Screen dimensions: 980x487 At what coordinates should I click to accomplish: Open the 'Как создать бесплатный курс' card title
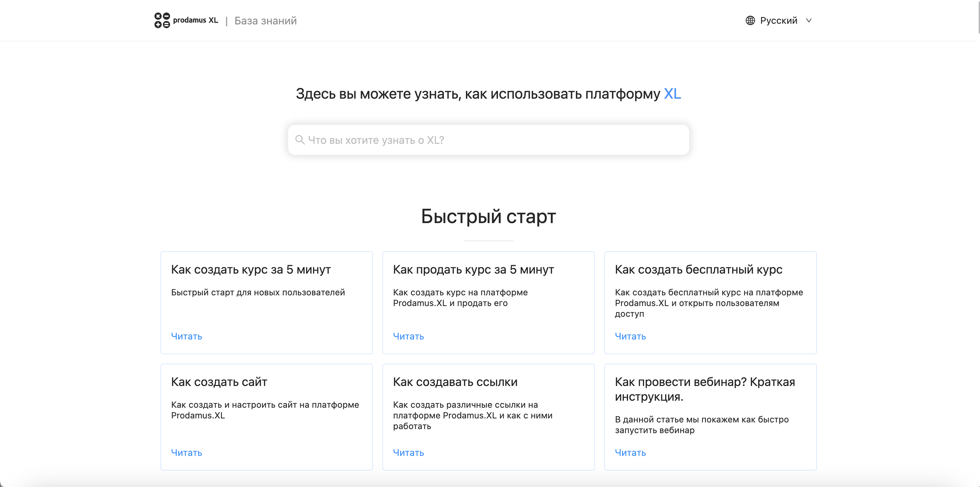point(699,269)
